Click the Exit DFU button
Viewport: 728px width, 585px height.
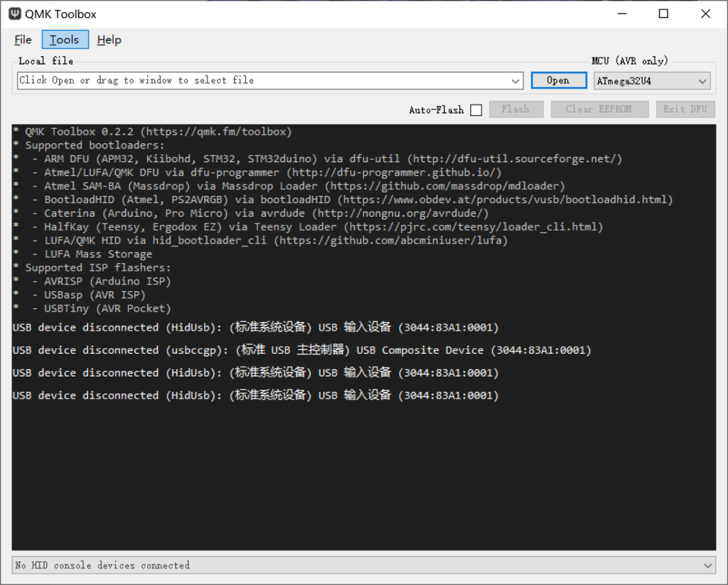[x=686, y=109]
